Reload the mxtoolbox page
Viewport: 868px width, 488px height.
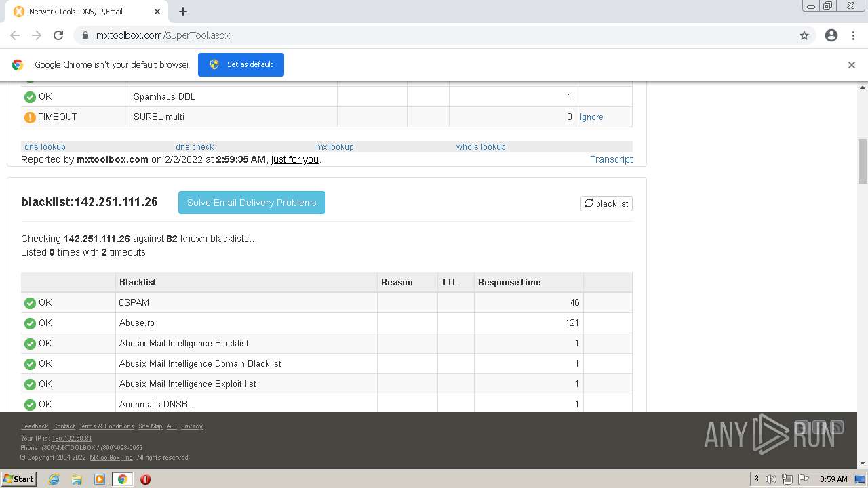pyautogui.click(x=58, y=35)
